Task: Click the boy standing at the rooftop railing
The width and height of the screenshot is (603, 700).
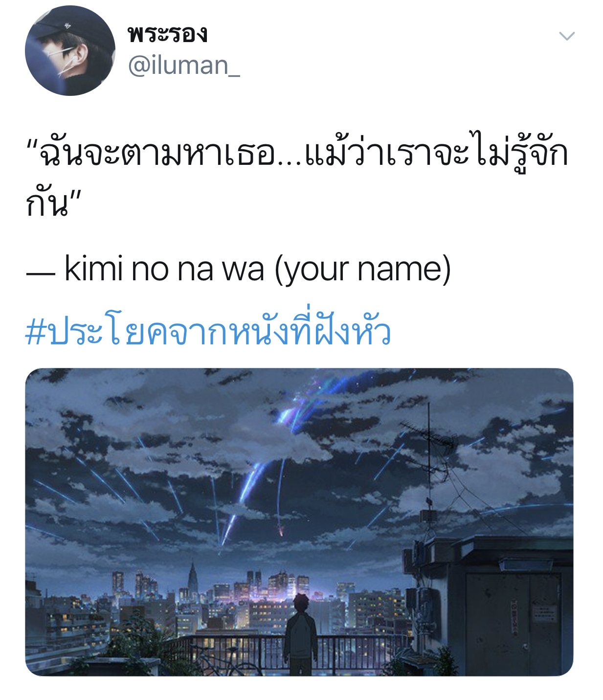Action: 301,633
